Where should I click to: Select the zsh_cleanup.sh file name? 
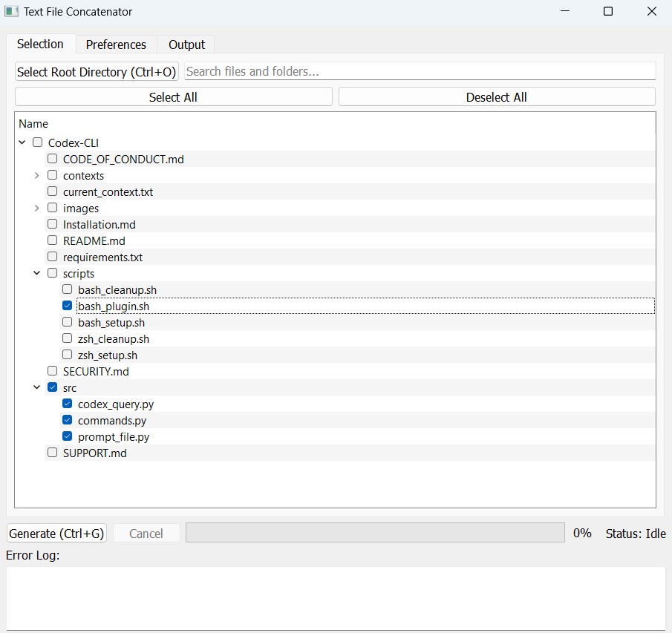tap(114, 339)
